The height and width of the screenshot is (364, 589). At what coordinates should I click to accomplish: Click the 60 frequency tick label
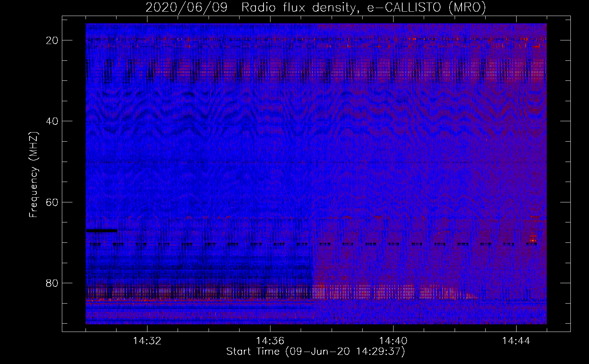[x=52, y=202]
